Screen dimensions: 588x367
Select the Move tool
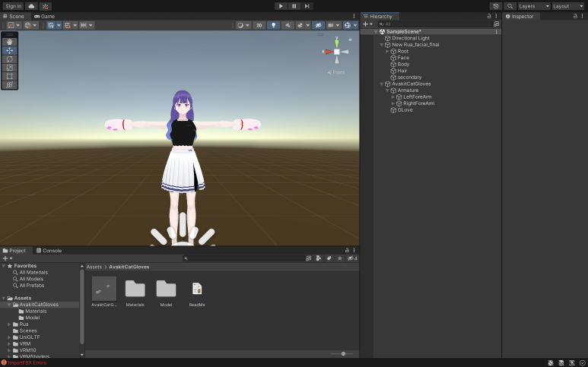coord(9,51)
